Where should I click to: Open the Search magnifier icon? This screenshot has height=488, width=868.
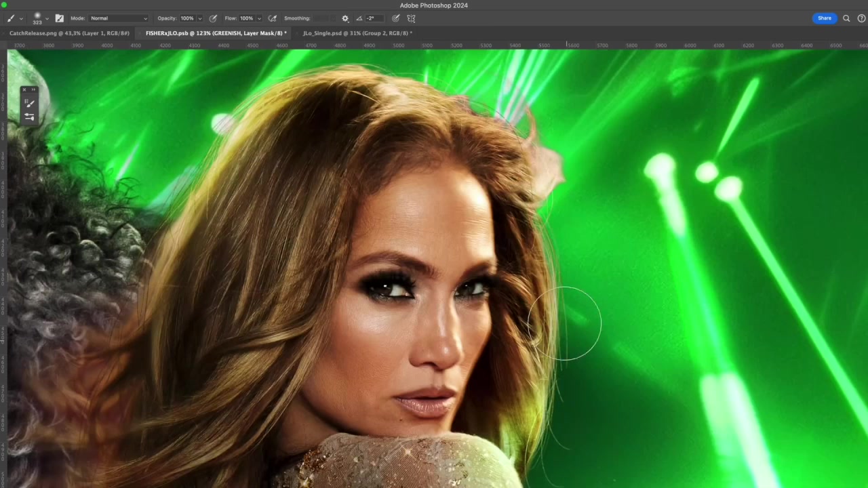pyautogui.click(x=846, y=18)
